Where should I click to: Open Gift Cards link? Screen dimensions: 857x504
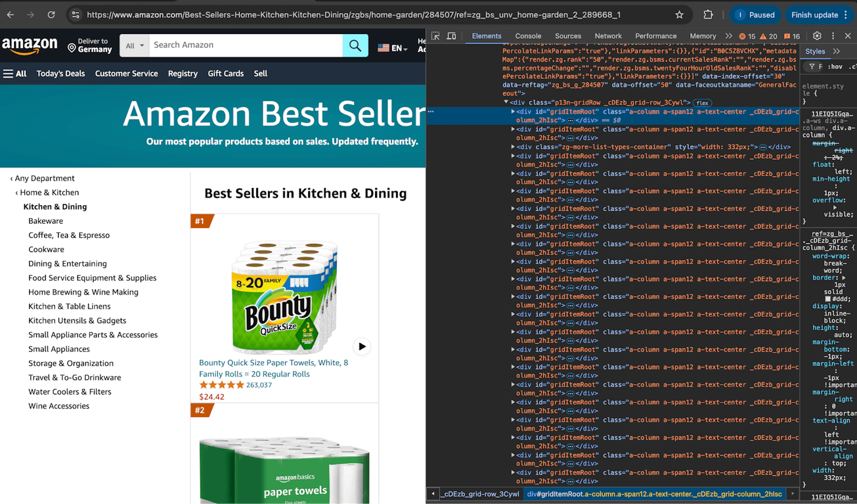(226, 73)
